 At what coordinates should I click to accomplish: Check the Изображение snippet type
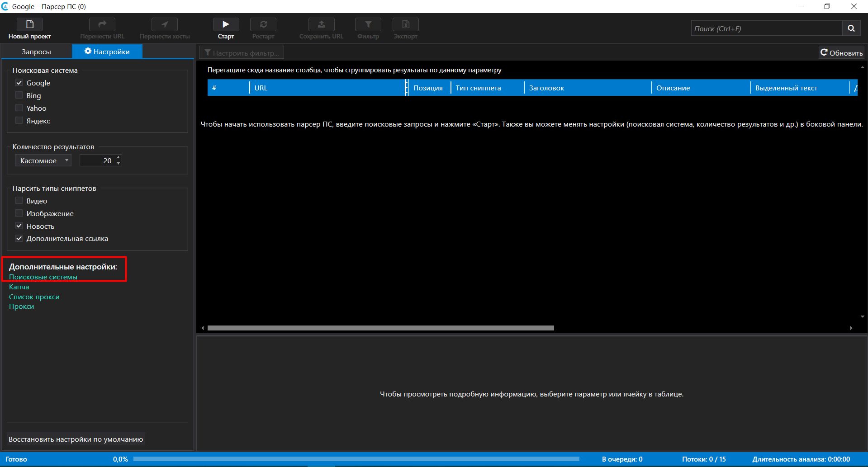click(19, 213)
